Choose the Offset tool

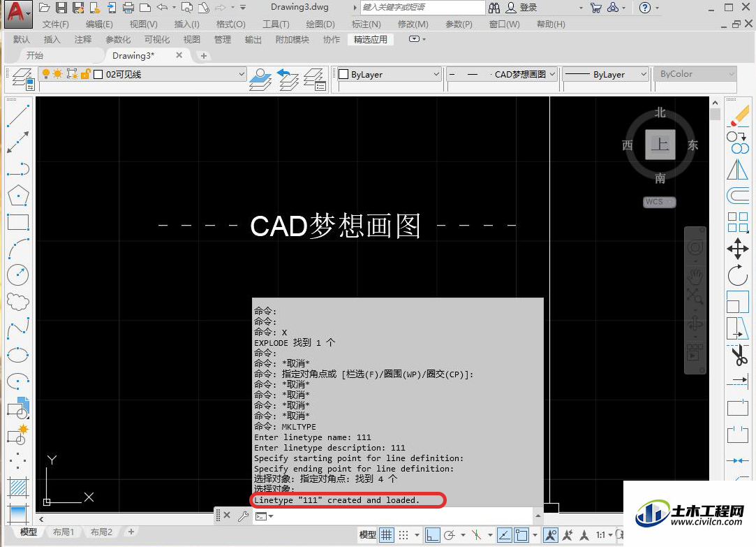click(x=738, y=196)
